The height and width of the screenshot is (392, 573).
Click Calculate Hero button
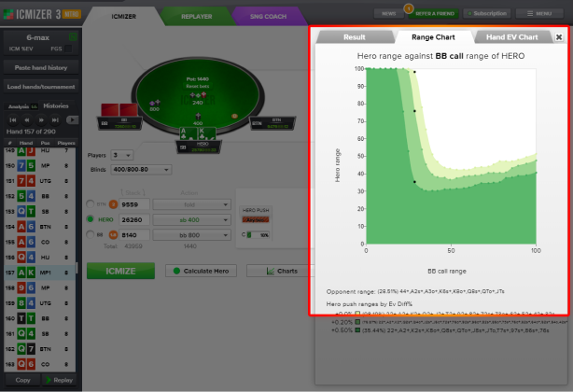click(x=201, y=271)
